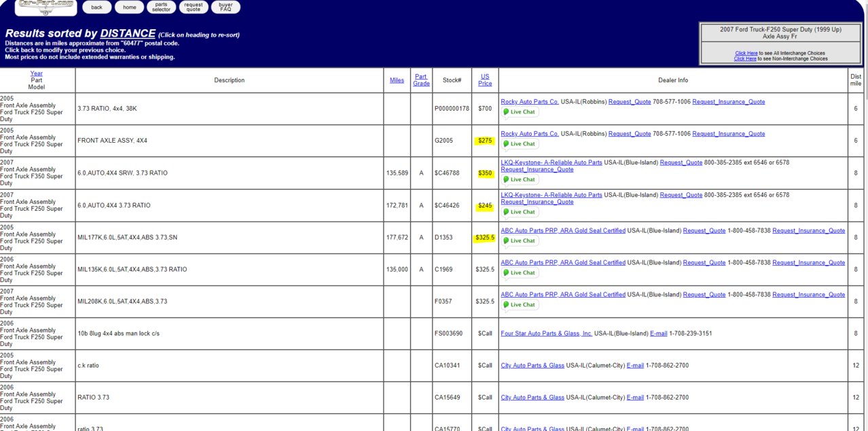The height and width of the screenshot is (431, 868).
Task: Select description "10b 8lug 4x4 abs man lock c/s"
Action: 118,334
